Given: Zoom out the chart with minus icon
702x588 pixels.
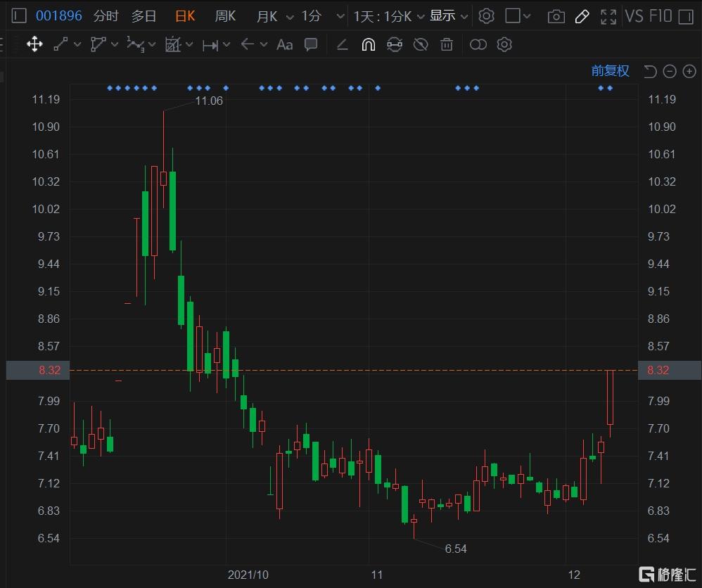Looking at the screenshot, I should pos(670,71).
